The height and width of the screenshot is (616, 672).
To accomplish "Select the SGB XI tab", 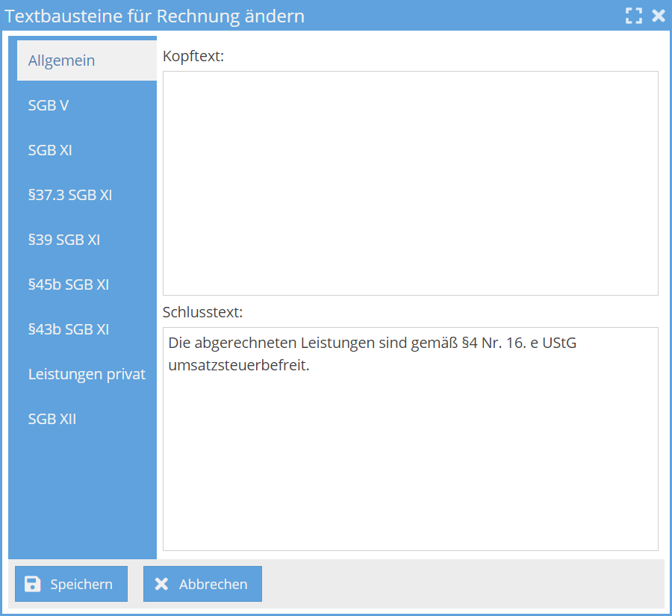I will 50,150.
